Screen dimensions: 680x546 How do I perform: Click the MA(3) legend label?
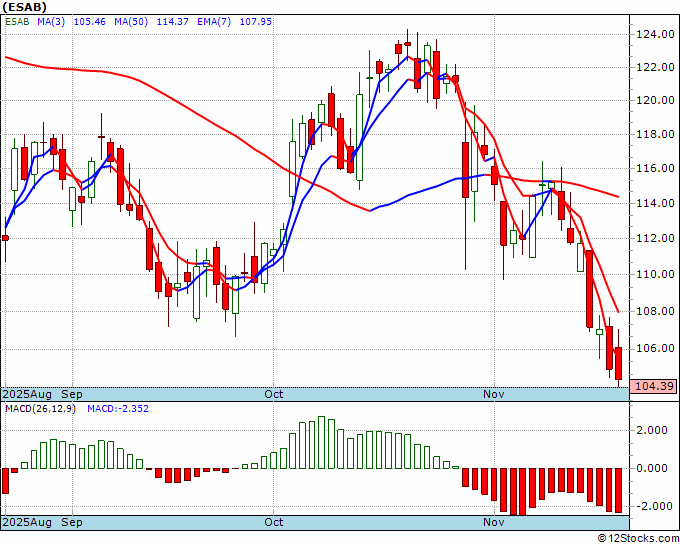click(51, 21)
